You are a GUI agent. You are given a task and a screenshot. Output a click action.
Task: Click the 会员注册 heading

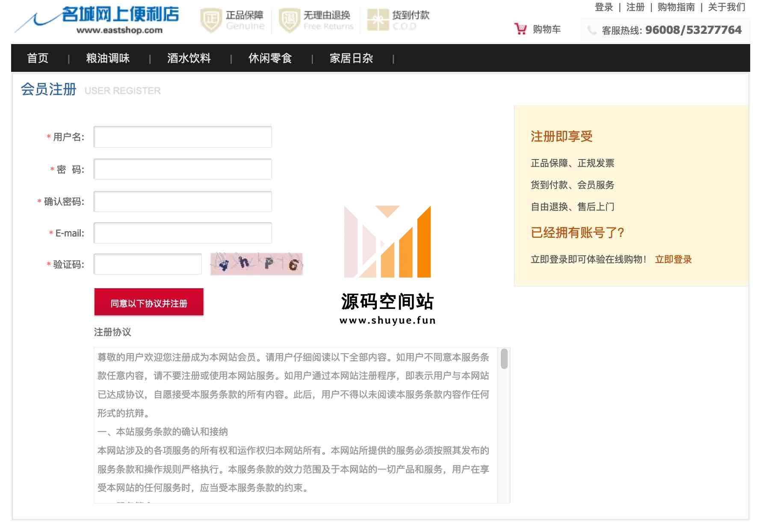coord(49,89)
